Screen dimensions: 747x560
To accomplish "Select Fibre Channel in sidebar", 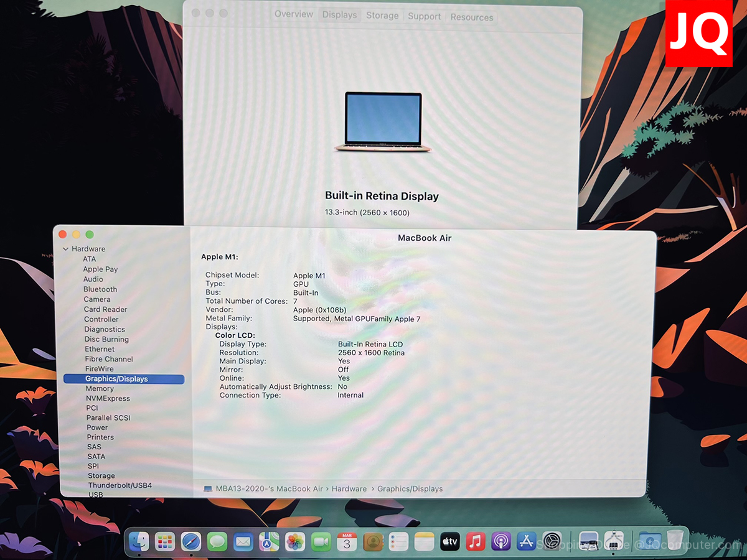I will click(x=109, y=359).
